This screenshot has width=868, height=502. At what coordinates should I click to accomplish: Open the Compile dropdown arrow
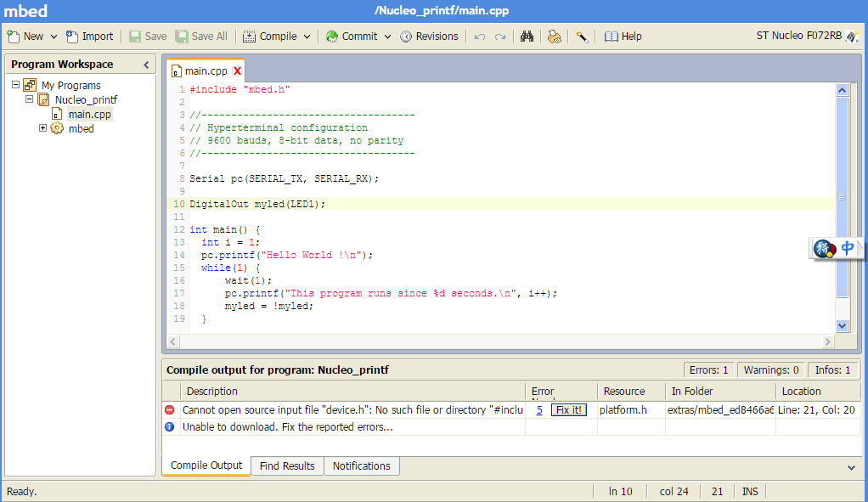point(307,37)
